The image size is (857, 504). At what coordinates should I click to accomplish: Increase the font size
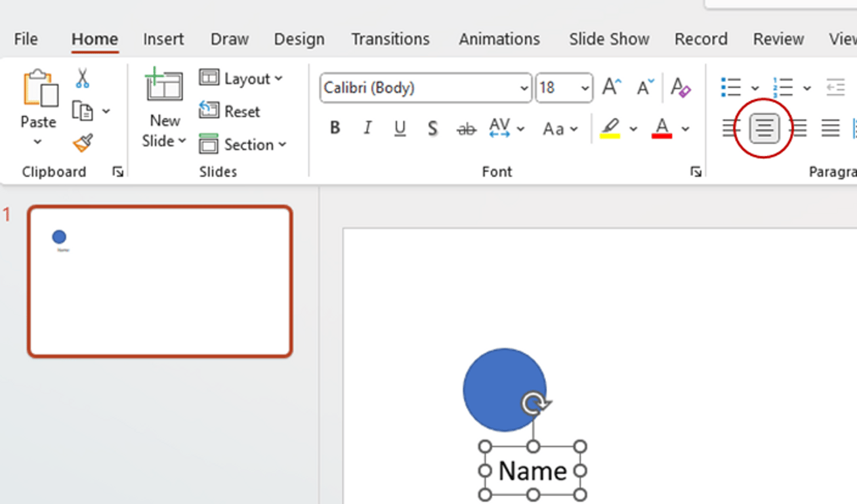612,87
